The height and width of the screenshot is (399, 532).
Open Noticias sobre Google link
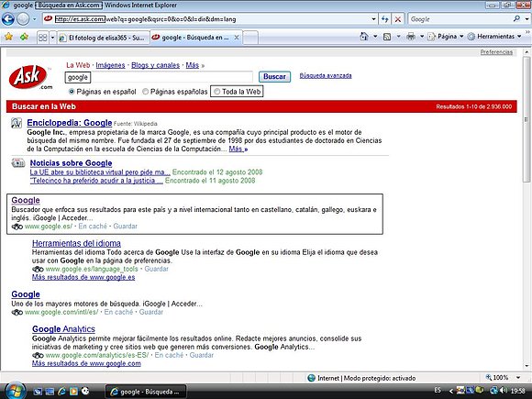71,163
